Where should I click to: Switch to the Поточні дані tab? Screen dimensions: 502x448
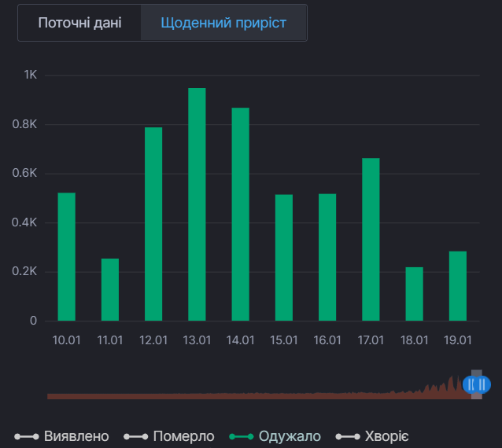[x=79, y=23]
